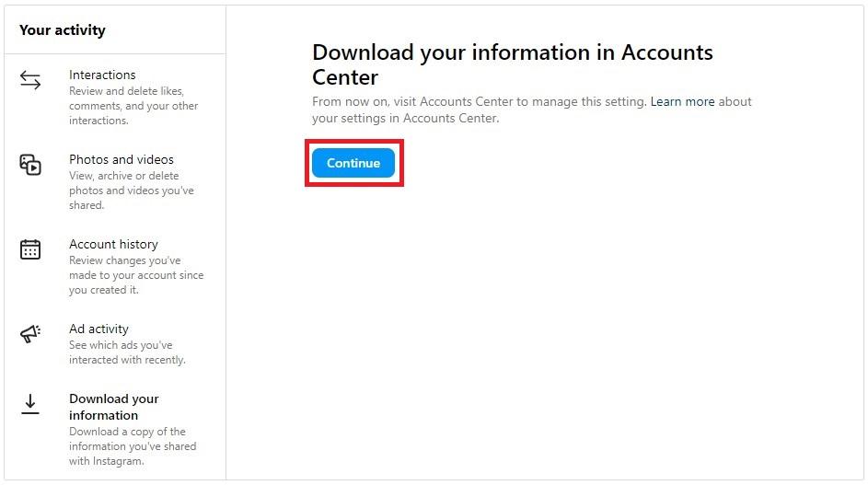Click 'Review changes you've made' description
The height and width of the screenshot is (485, 868).
point(136,275)
